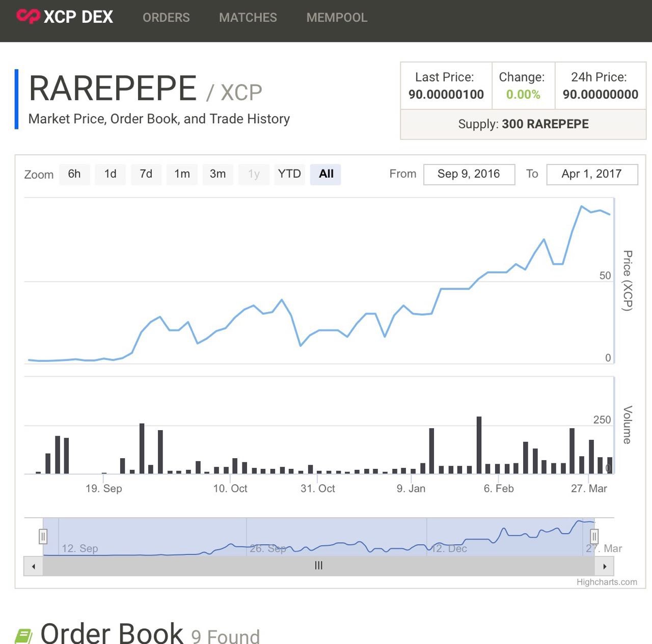Click the 24h Price value 90.00000000
This screenshot has height=644, width=652.
pyautogui.click(x=601, y=94)
